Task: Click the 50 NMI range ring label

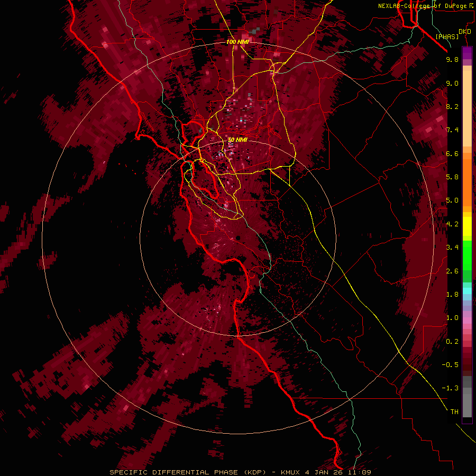Action: [x=237, y=140]
